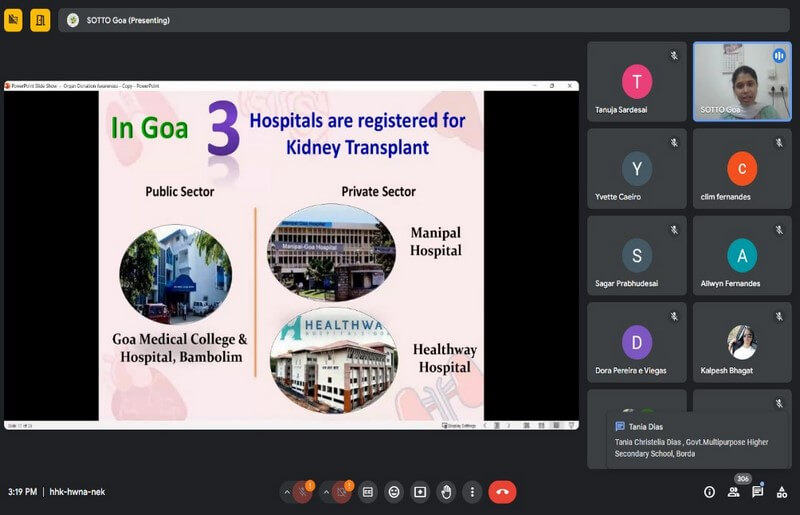This screenshot has width=800, height=515.
Task: Click muted mic icon on Yvette Caeiro tile
Action: (x=674, y=143)
